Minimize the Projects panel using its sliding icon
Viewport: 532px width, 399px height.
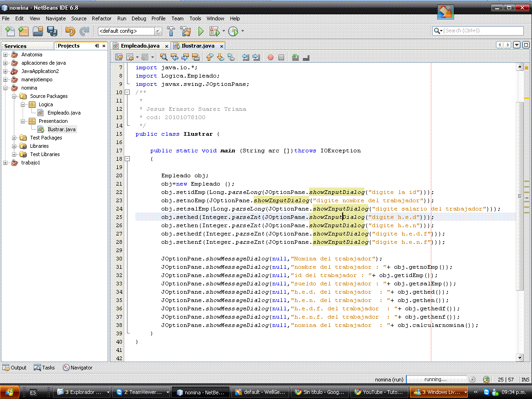(97, 46)
